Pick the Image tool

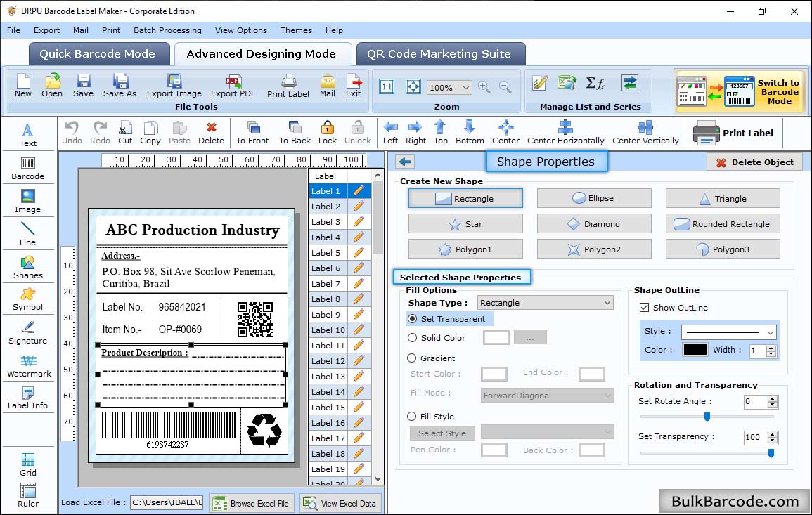click(x=28, y=202)
